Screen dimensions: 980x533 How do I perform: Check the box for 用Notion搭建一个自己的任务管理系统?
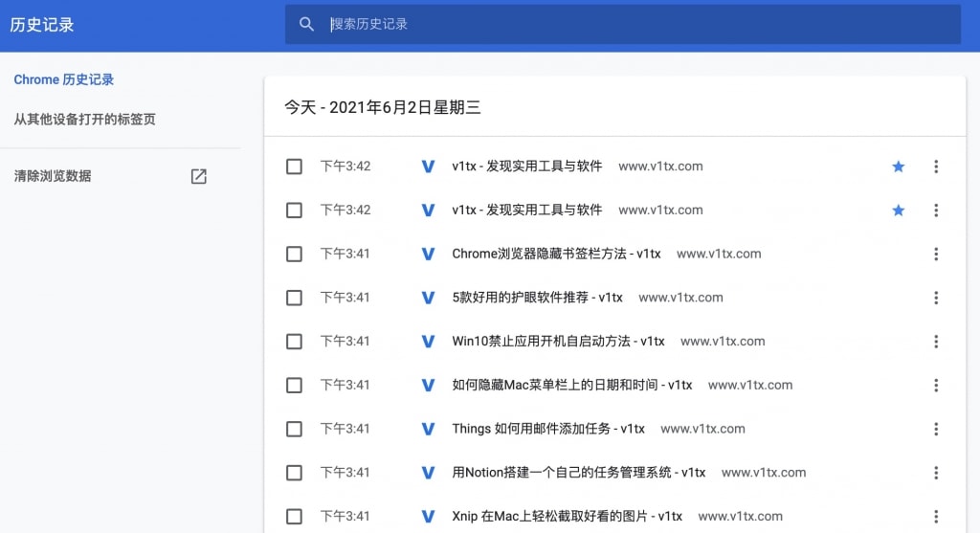(294, 473)
